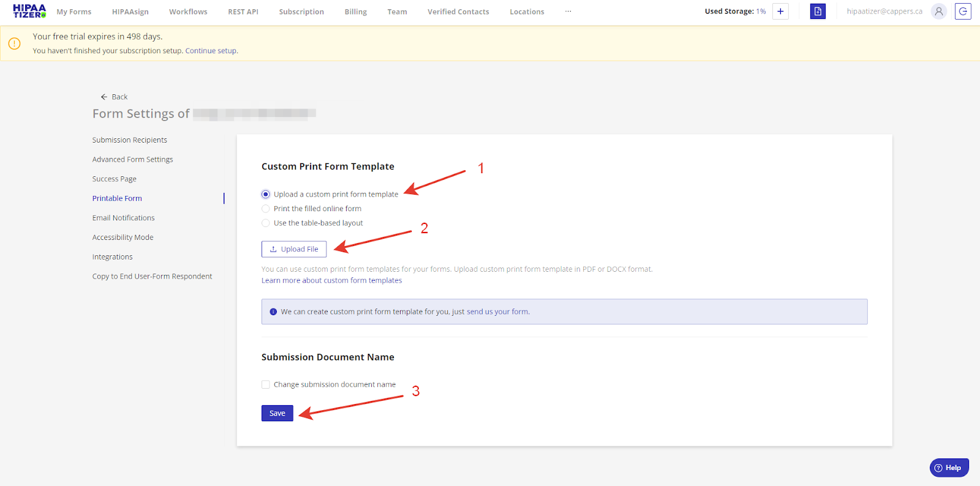The height and width of the screenshot is (486, 980).
Task: Click the Save button
Action: tap(277, 413)
